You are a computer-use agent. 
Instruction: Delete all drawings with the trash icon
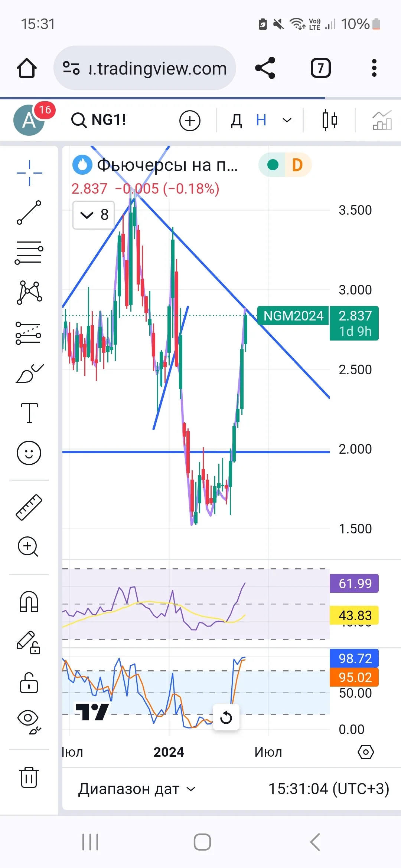[x=29, y=777]
